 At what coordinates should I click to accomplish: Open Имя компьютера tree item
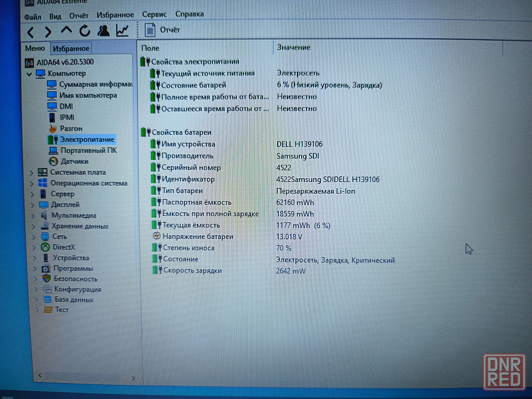point(82,95)
